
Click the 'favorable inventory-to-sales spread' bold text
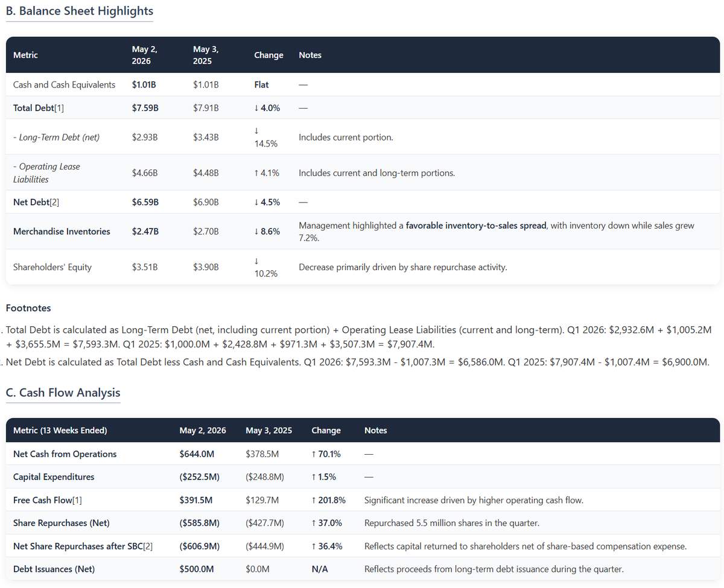click(x=477, y=225)
